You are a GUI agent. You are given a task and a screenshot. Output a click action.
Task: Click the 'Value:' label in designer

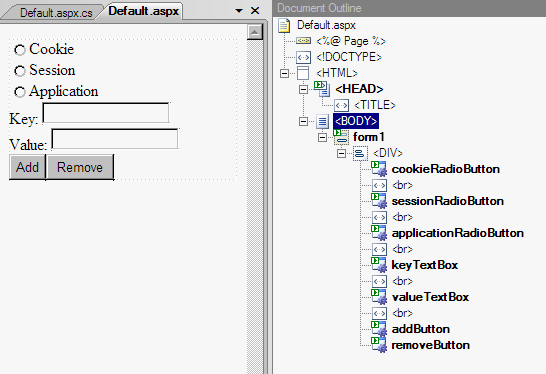28,145
